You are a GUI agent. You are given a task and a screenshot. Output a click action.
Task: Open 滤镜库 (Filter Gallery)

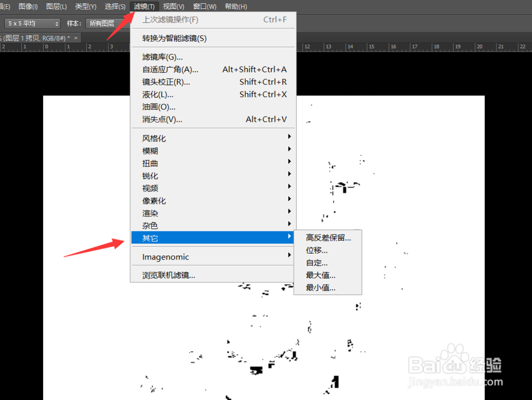[164, 57]
